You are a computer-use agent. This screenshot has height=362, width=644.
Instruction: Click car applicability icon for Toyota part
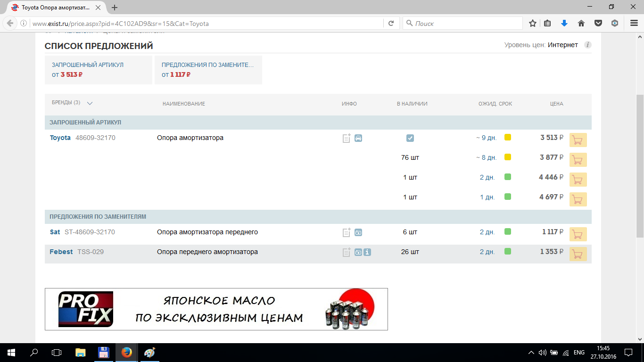tap(358, 138)
